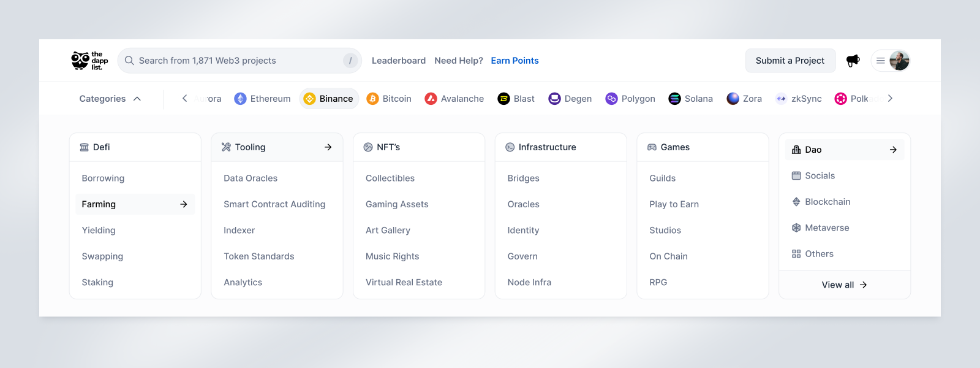Collapse the Categories dropdown

click(110, 99)
